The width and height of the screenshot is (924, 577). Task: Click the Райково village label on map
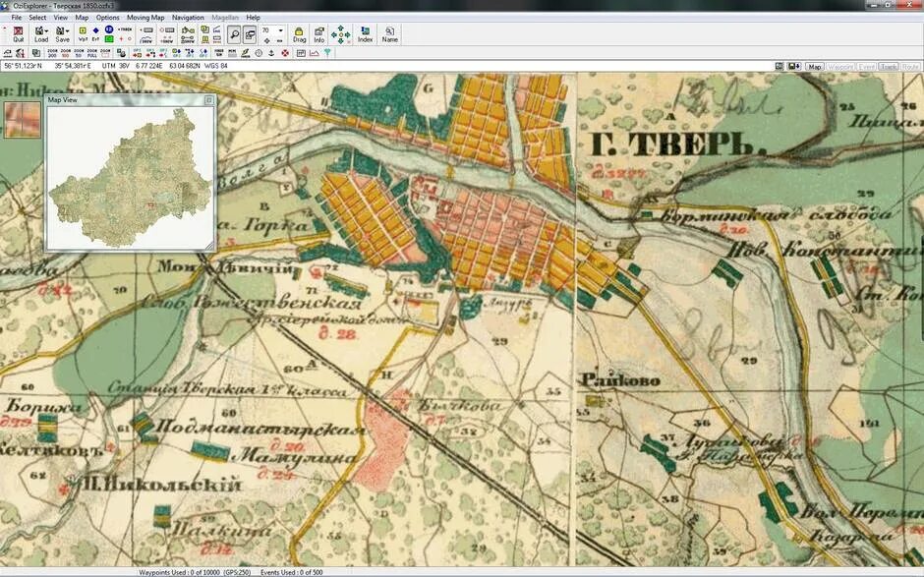point(620,380)
